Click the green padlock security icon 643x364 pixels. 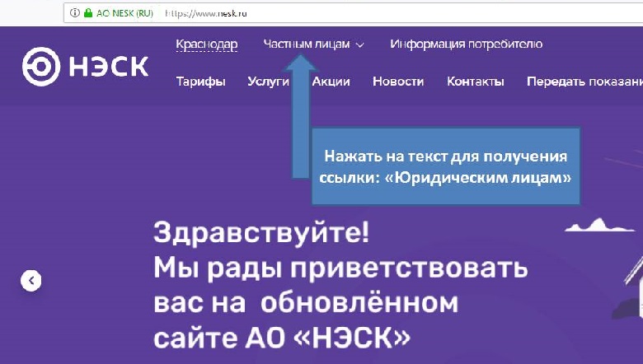pos(87,13)
